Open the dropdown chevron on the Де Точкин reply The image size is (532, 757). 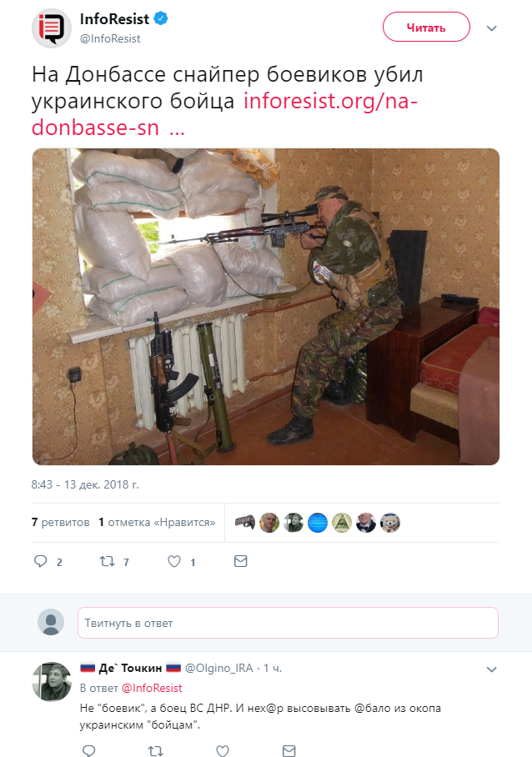tap(491, 669)
